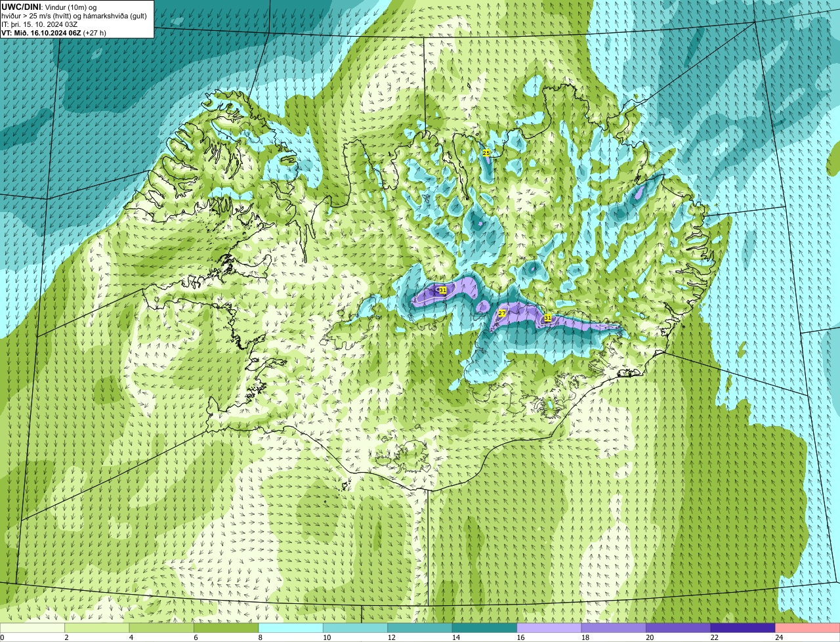Click the legend tick label 16
The image size is (840, 642).
click(x=520, y=637)
